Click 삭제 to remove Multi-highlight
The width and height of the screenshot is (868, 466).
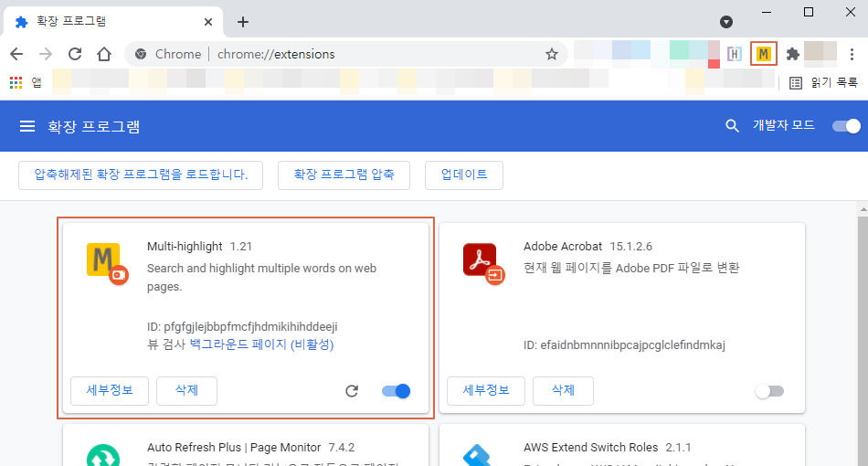[186, 391]
